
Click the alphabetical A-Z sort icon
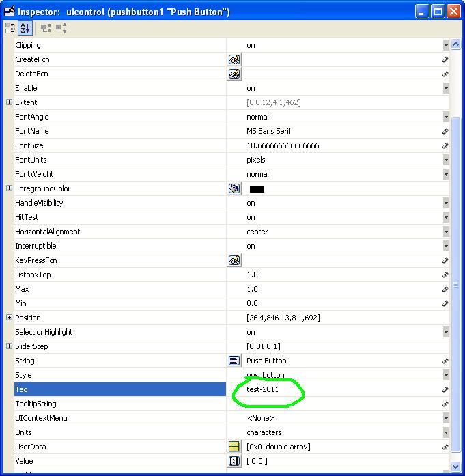pyautogui.click(x=25, y=28)
